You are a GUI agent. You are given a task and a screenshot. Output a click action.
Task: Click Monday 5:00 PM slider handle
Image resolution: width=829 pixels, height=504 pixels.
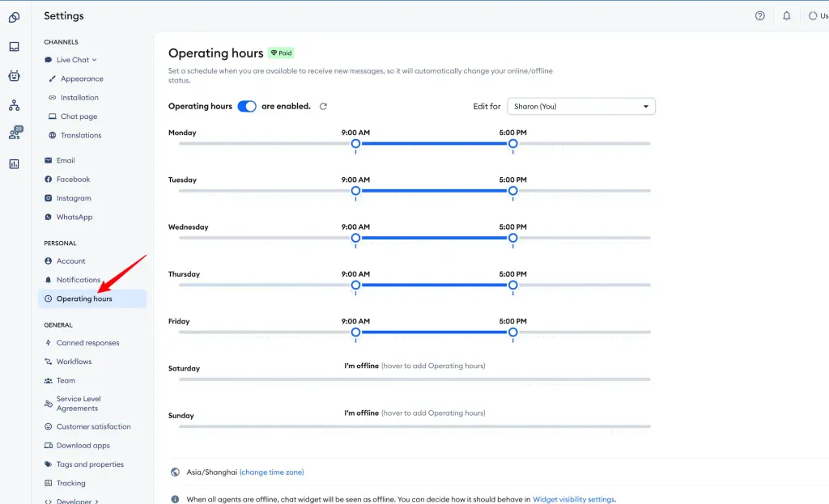(x=512, y=144)
